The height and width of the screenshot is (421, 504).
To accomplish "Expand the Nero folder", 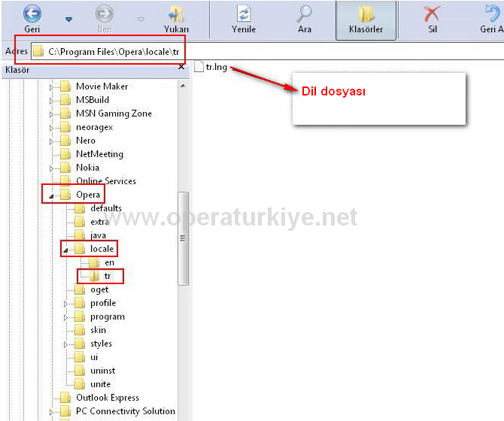I will [x=51, y=141].
